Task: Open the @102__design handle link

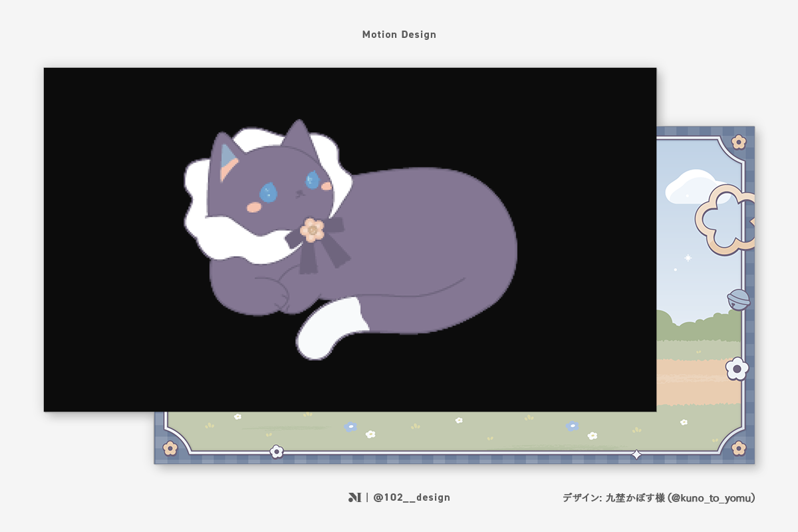Action: (x=411, y=497)
